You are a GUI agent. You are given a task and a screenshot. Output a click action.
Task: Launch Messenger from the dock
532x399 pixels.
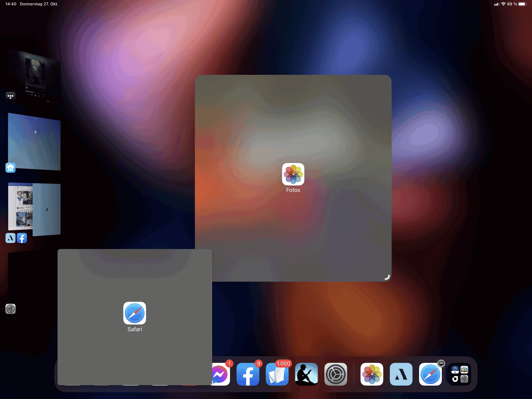point(221,374)
